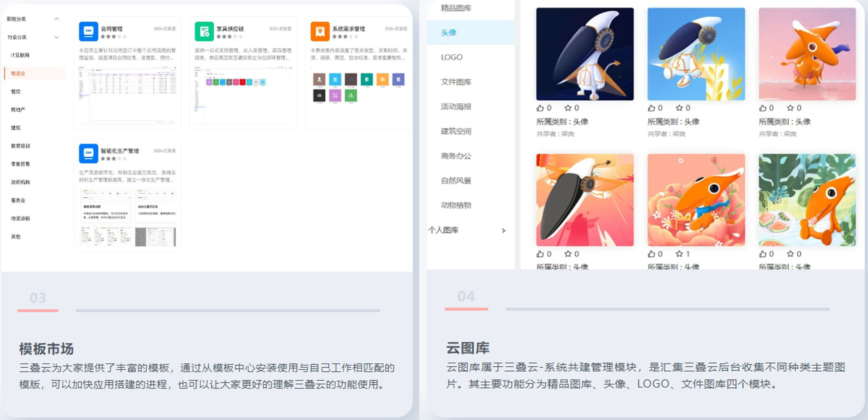Open the orange-red pterosaur avatar thumbnail
The height and width of the screenshot is (420, 868).
point(585,200)
